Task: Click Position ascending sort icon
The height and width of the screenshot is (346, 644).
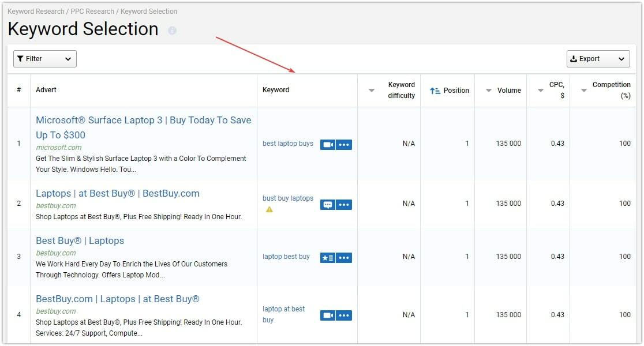Action: click(435, 91)
